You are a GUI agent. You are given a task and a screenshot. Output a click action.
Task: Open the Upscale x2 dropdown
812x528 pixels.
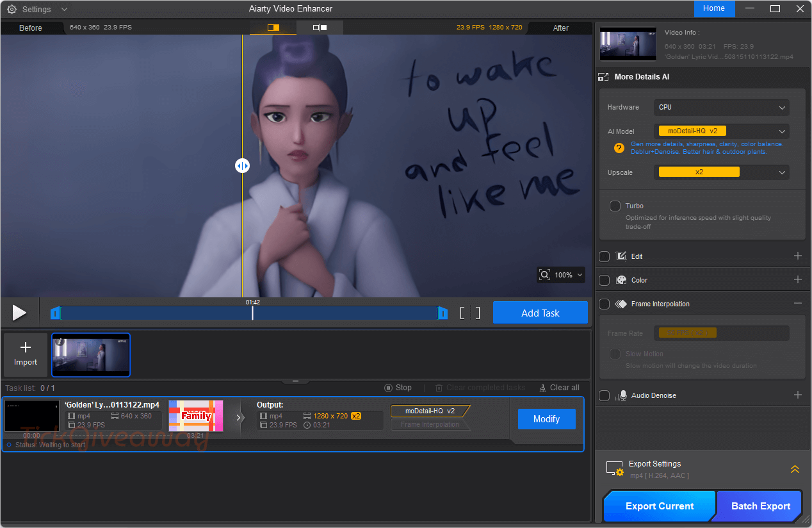click(x=721, y=172)
